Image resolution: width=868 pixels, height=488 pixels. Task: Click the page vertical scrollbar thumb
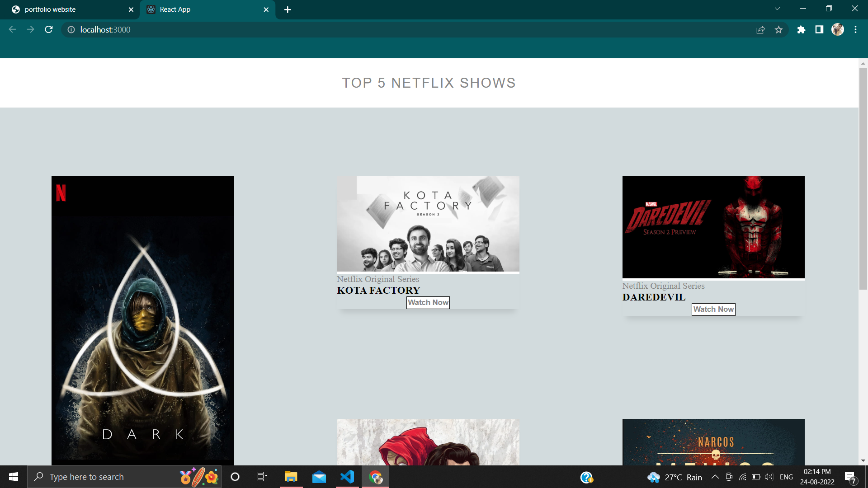point(863,178)
